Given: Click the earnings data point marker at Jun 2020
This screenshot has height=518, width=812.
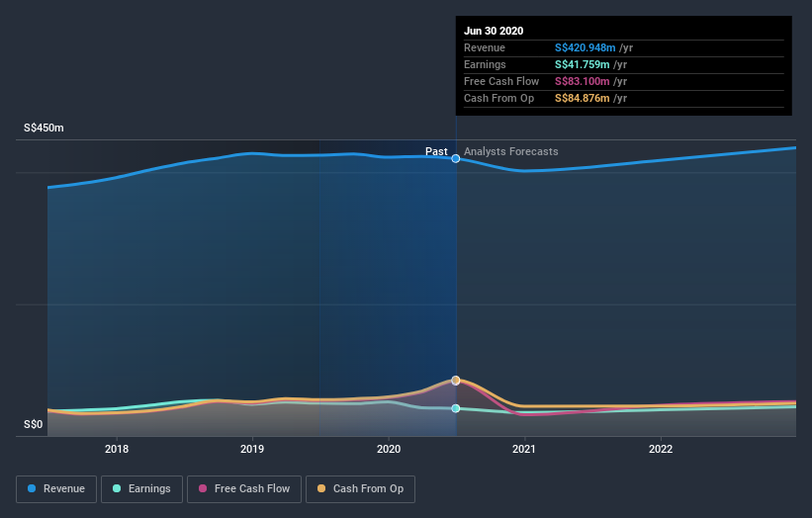Looking at the screenshot, I should tap(456, 408).
